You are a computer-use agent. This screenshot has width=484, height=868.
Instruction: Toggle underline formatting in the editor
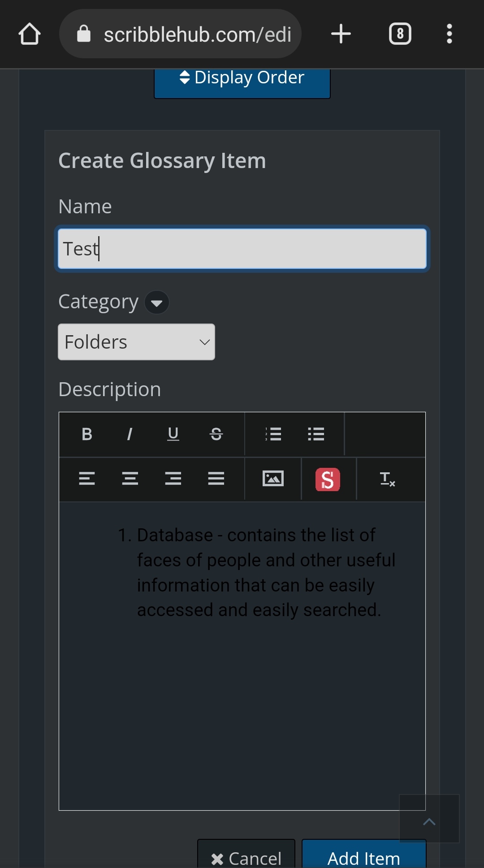click(173, 434)
